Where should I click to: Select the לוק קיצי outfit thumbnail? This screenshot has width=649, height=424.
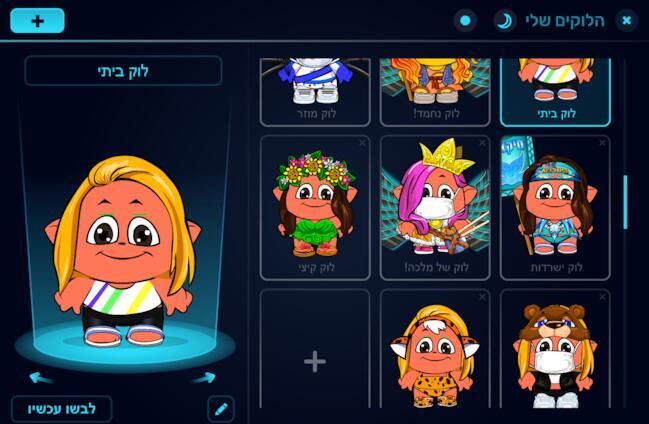[315, 208]
